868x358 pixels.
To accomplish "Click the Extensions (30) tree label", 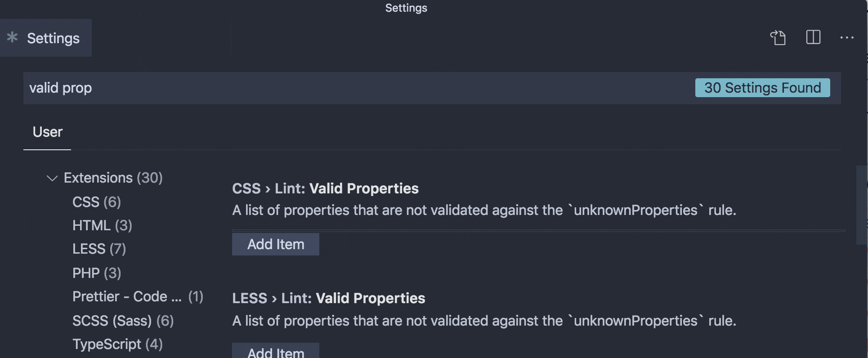I will point(113,178).
